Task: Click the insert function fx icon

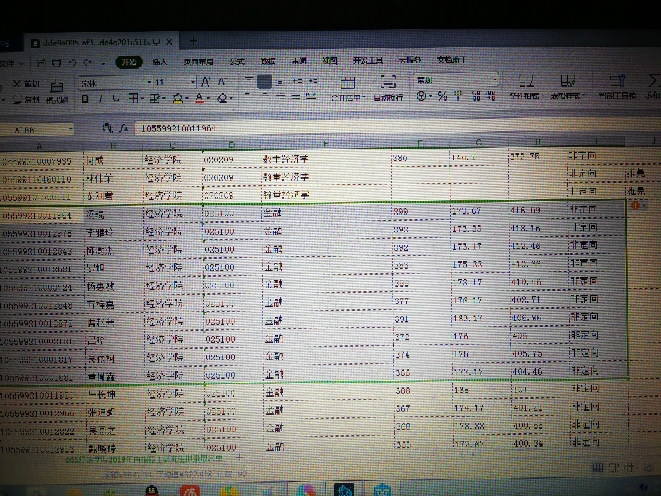Action: pos(123,128)
